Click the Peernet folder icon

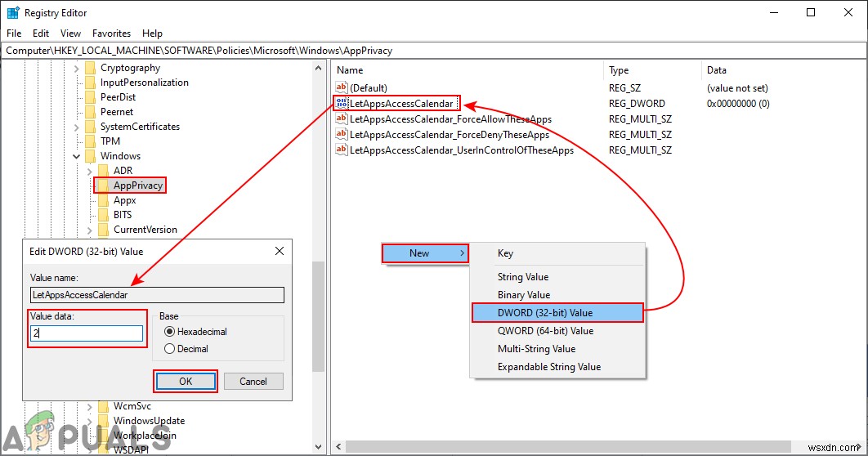(x=90, y=112)
